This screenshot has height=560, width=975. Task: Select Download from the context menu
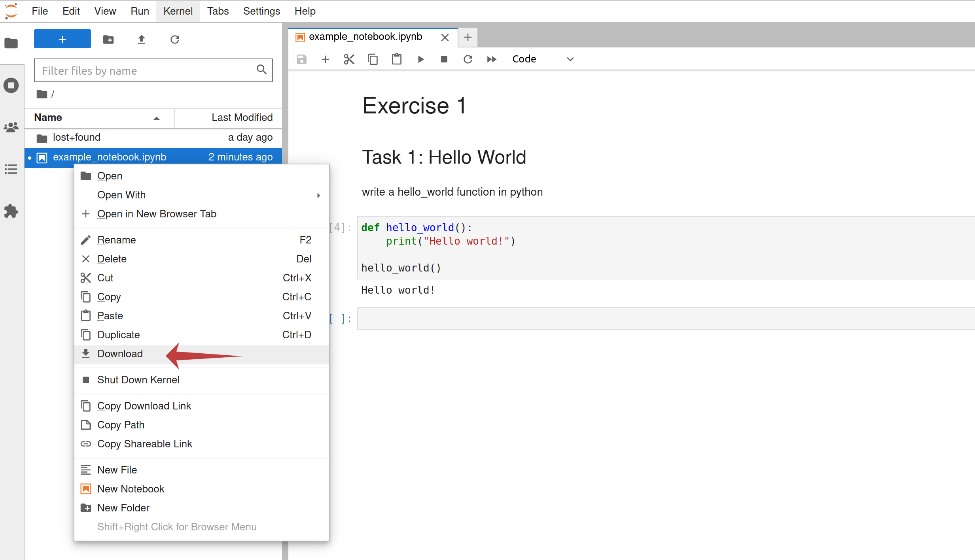click(202, 354)
